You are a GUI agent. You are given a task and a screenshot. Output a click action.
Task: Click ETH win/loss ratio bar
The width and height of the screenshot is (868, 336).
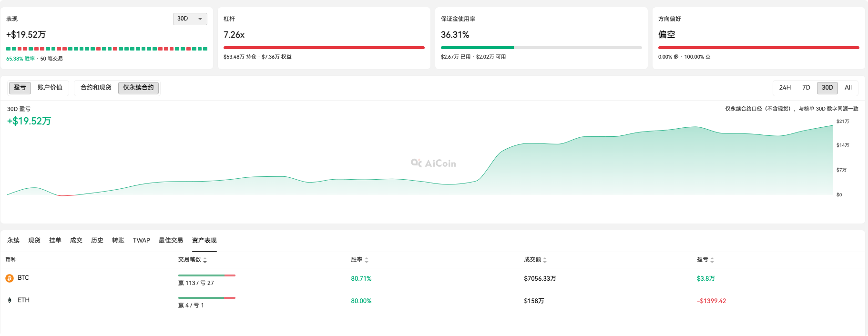(x=207, y=298)
